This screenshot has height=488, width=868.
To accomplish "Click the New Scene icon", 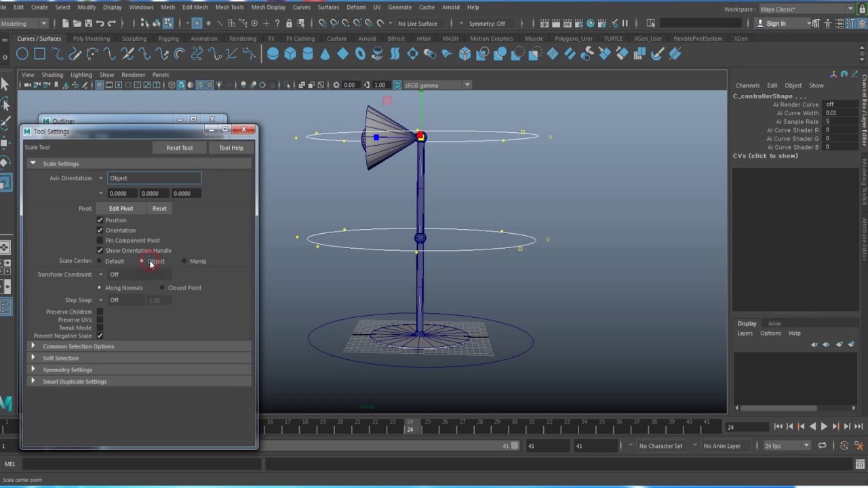I will pyautogui.click(x=66, y=23).
